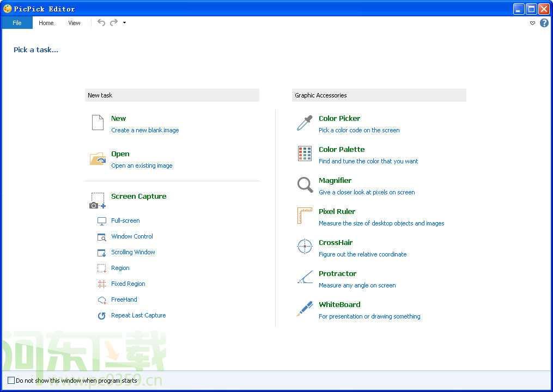The height and width of the screenshot is (392, 553).
Task: Click the Scrolling Window capture icon
Action: pyautogui.click(x=101, y=253)
